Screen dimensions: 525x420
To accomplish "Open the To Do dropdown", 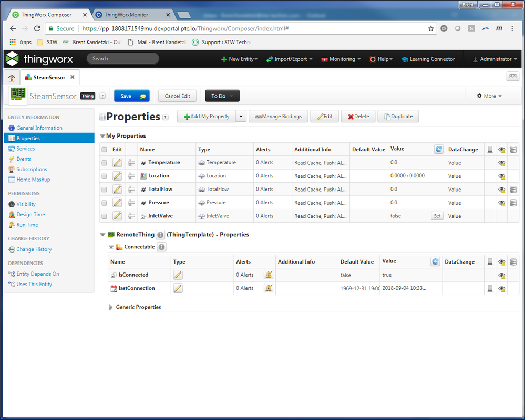I will click(222, 96).
